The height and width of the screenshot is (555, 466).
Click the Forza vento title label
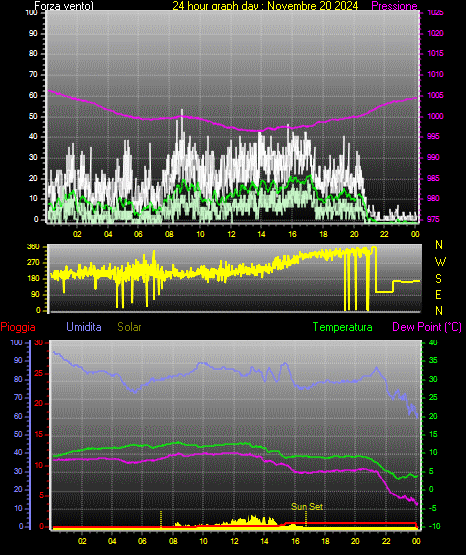(x=64, y=6)
